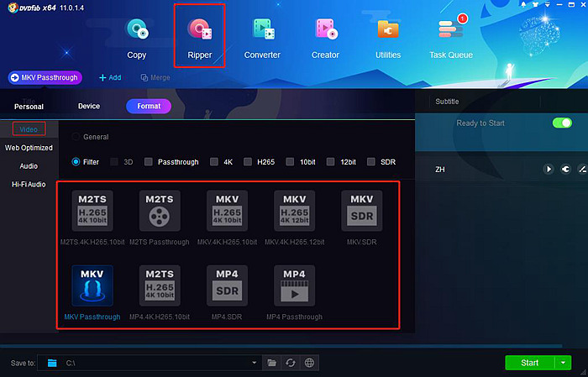The height and width of the screenshot is (377, 588).
Task: Select MP4.4K.H265.10bit format profile
Action: pyautogui.click(x=160, y=293)
